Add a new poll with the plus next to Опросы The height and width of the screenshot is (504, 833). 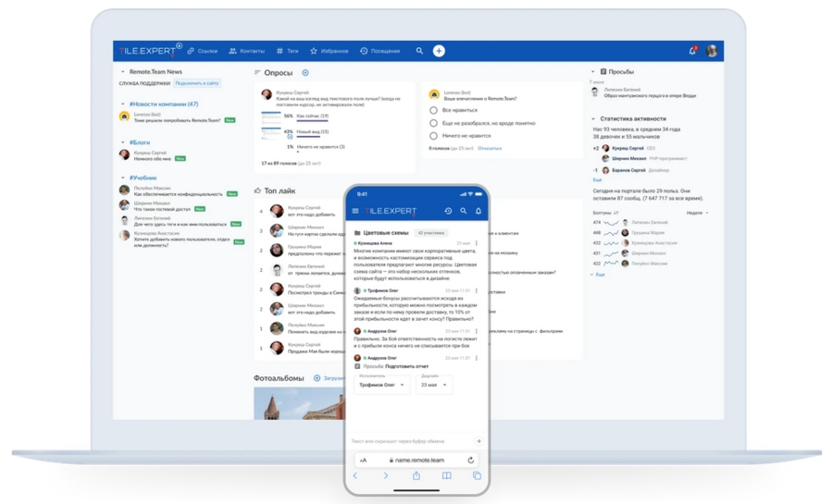click(305, 72)
